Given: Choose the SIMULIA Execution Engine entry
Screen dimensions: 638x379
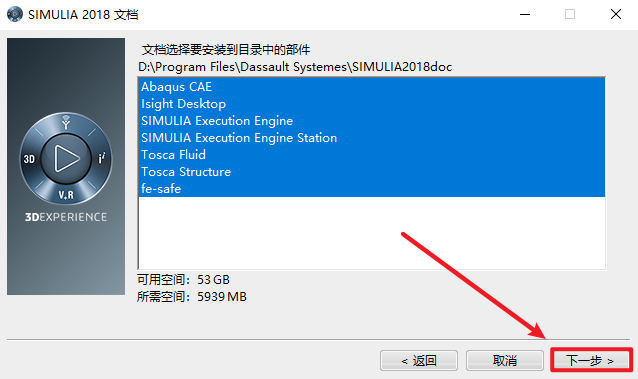Looking at the screenshot, I should click(x=371, y=121).
